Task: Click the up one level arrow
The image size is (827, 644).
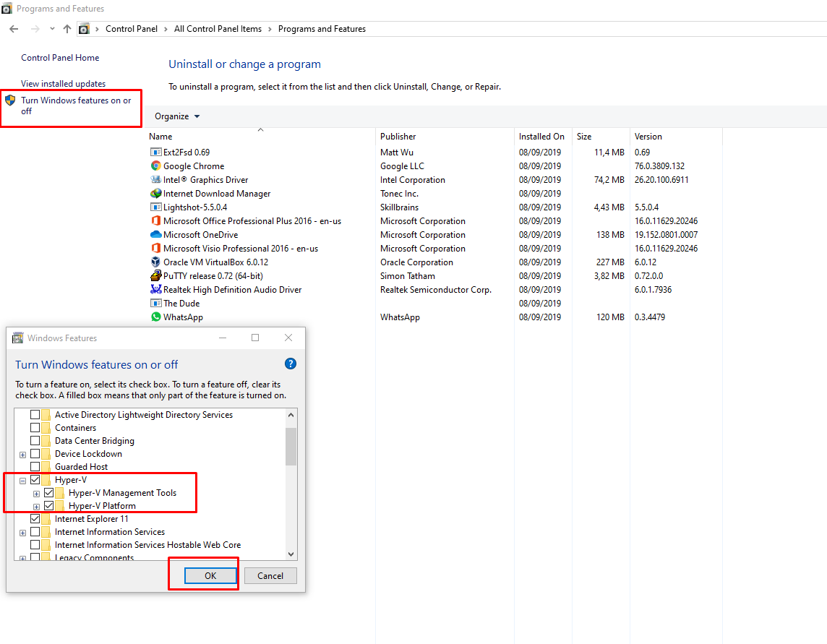Action: (x=67, y=29)
